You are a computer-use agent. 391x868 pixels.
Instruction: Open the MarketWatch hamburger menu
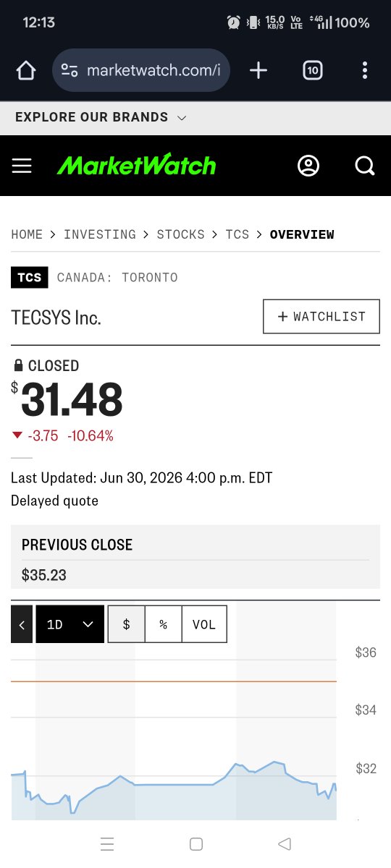[22, 166]
